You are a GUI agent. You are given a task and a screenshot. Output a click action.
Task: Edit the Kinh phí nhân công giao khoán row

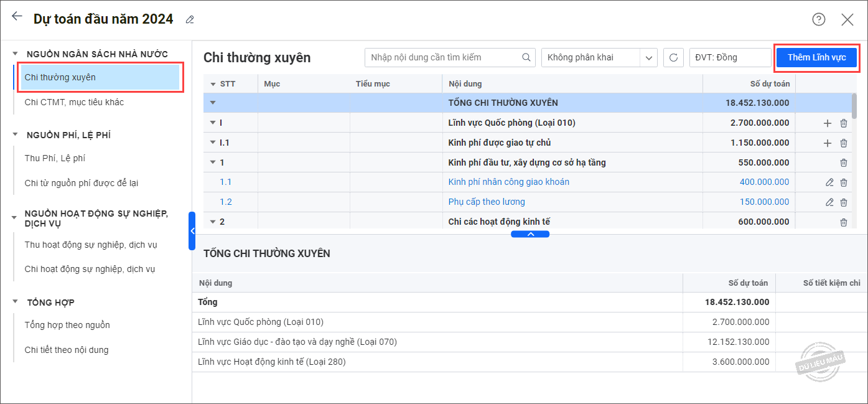[829, 182]
